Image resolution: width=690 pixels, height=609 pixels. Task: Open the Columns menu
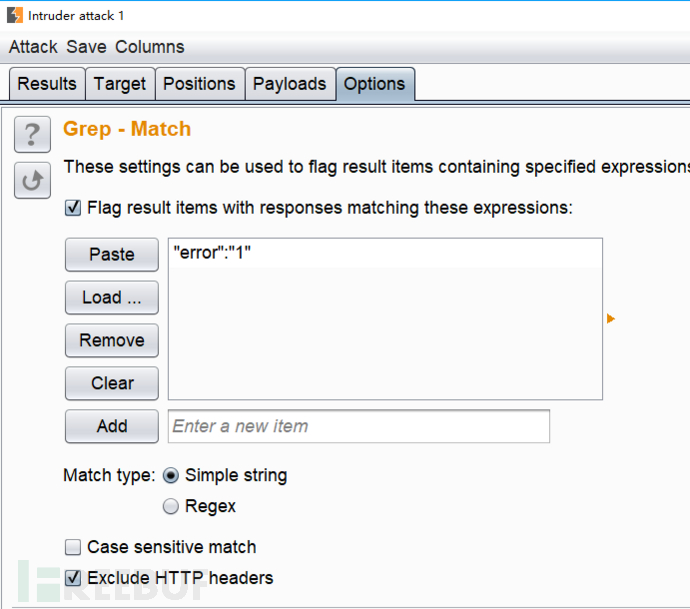[x=150, y=47]
